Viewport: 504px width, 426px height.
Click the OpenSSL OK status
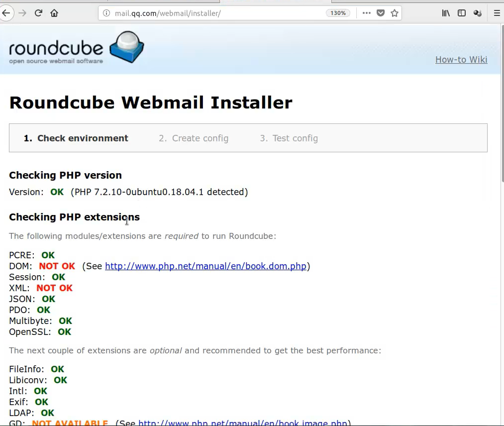(64, 332)
